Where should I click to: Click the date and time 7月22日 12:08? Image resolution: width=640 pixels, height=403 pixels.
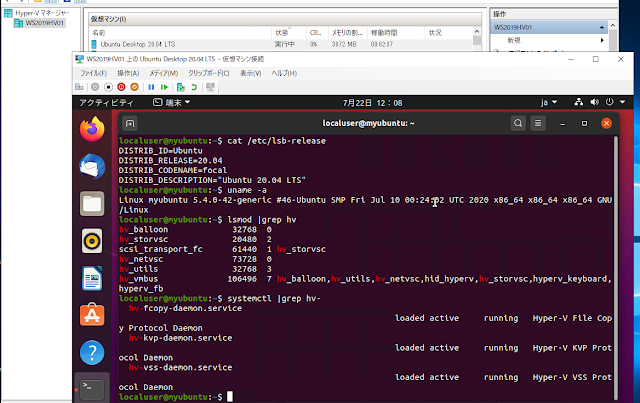tap(372, 102)
